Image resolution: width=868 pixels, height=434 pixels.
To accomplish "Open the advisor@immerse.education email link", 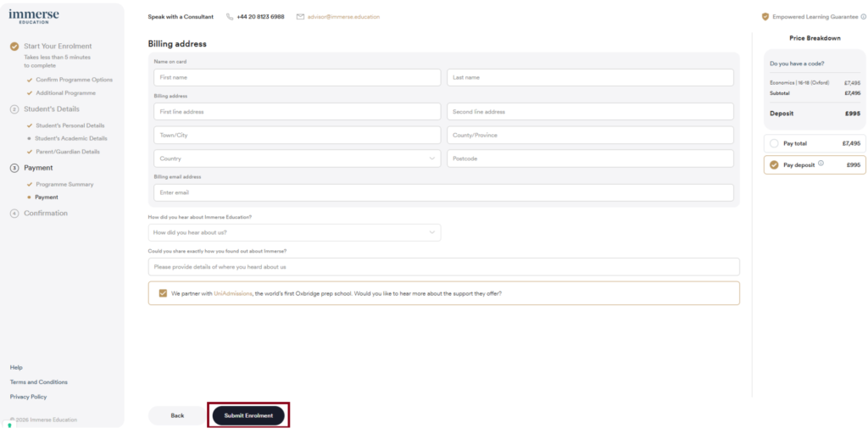I will [x=344, y=17].
